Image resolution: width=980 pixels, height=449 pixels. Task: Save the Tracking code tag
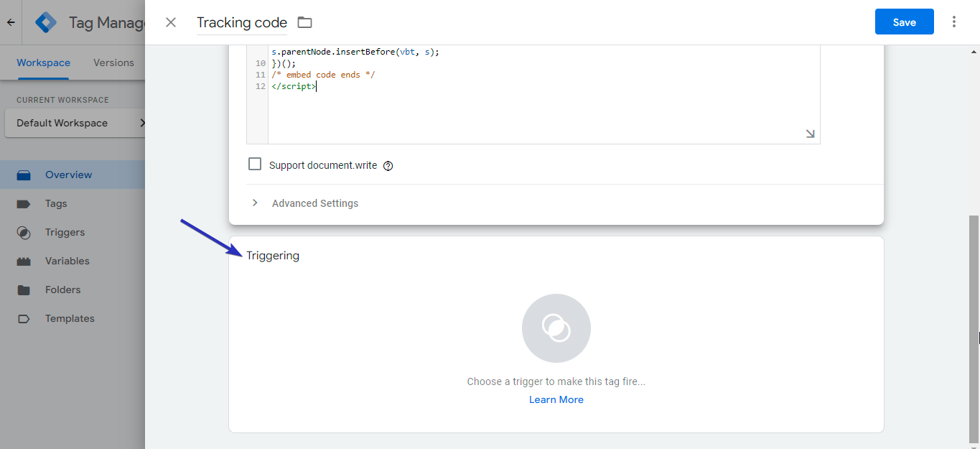coord(905,22)
